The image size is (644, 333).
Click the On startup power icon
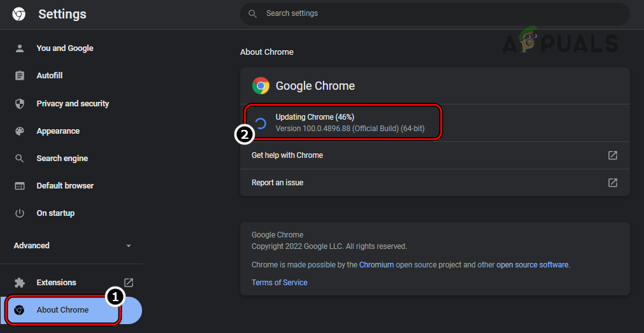click(20, 213)
